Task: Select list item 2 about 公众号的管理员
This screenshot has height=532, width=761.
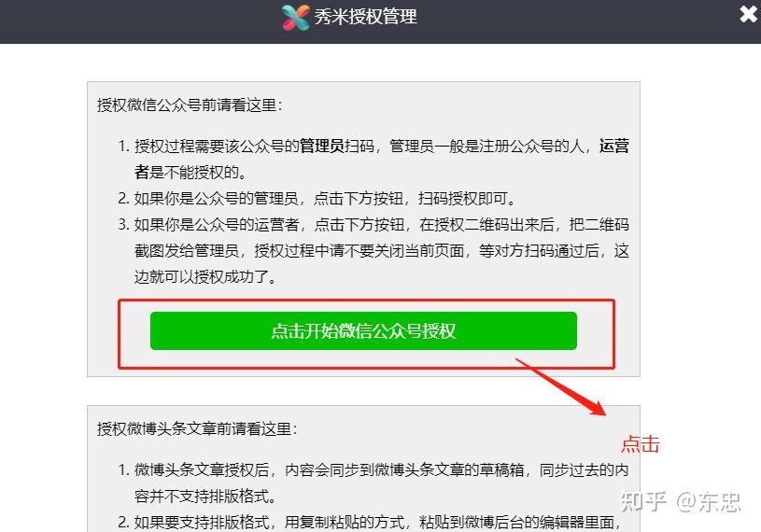Action: click(317, 198)
